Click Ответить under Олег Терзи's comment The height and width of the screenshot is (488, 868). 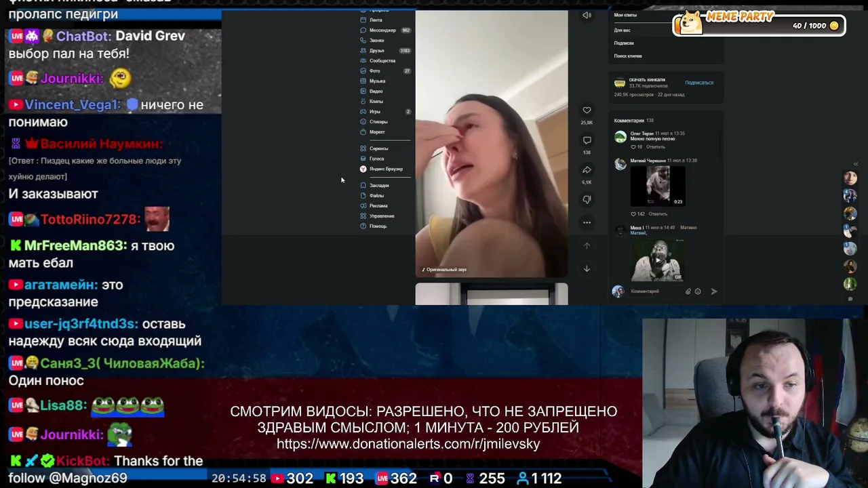pyautogui.click(x=656, y=147)
